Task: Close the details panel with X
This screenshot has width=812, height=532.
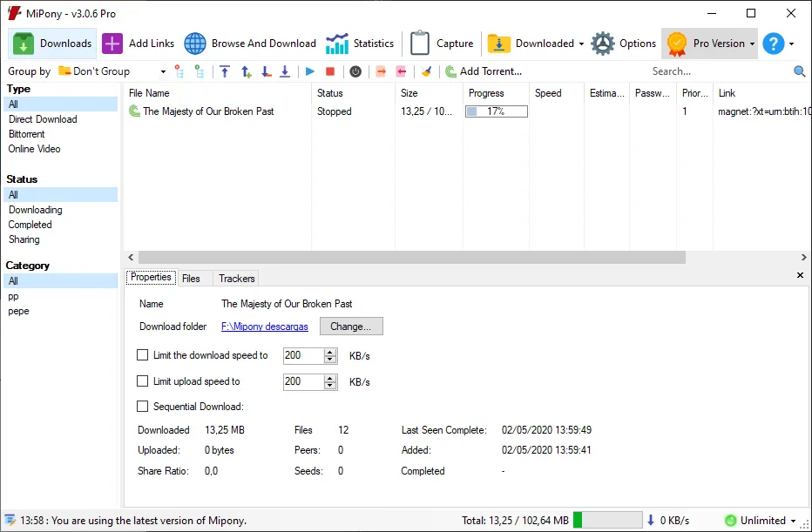Action: point(800,275)
